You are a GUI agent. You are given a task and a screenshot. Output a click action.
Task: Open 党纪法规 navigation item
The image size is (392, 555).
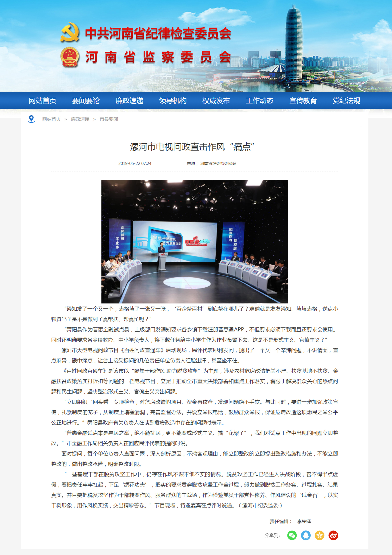(346, 101)
